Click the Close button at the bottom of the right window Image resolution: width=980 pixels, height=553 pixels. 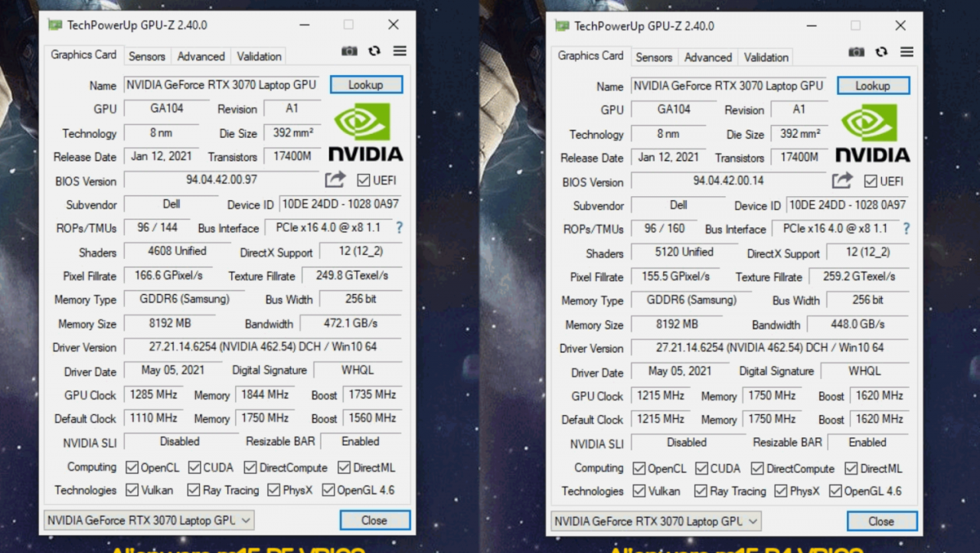tap(881, 521)
